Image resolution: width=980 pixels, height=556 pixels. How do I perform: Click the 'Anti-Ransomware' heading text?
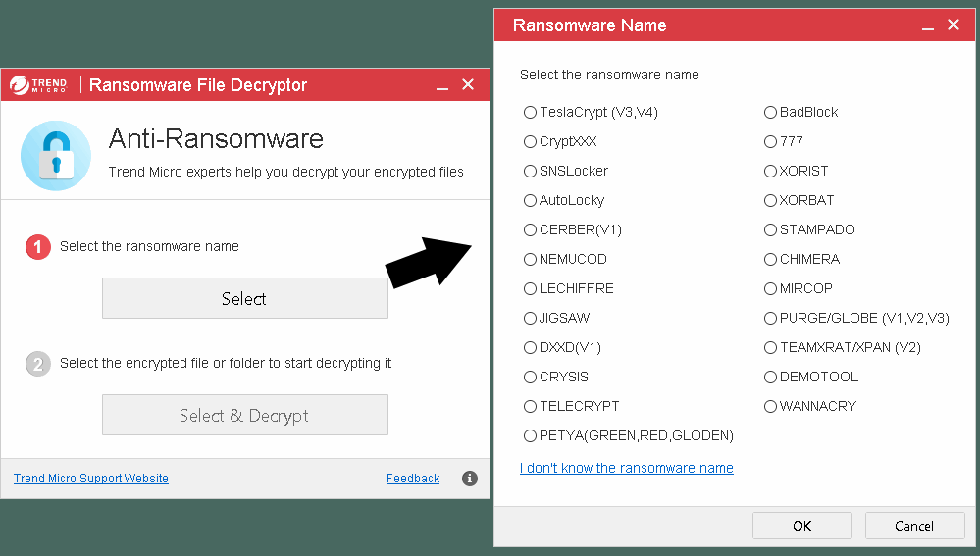coord(216,138)
